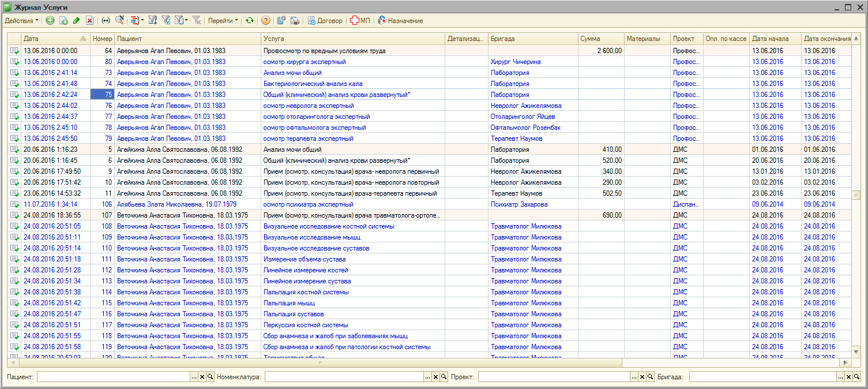
Task: Open Help with the question mark icon
Action: [x=265, y=21]
